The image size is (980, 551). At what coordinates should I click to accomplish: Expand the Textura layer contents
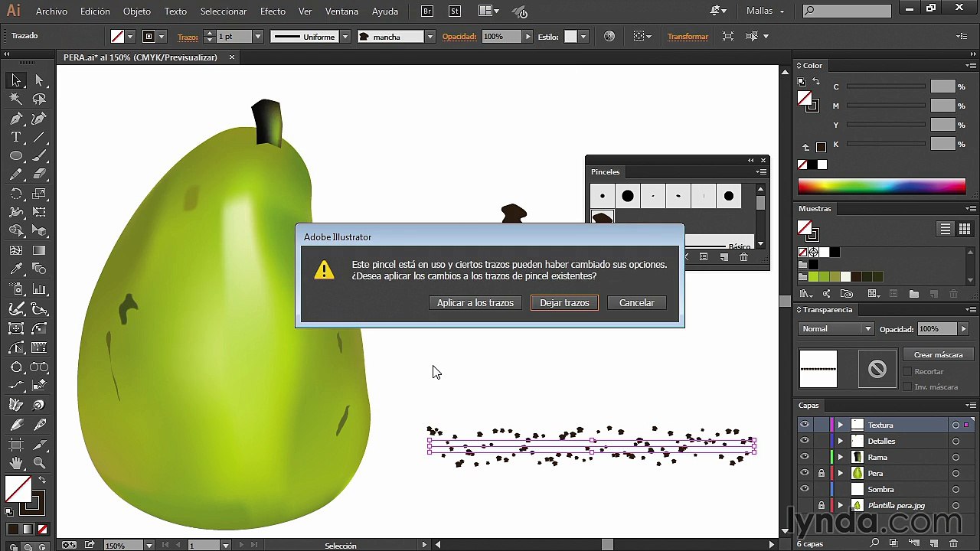click(x=841, y=425)
